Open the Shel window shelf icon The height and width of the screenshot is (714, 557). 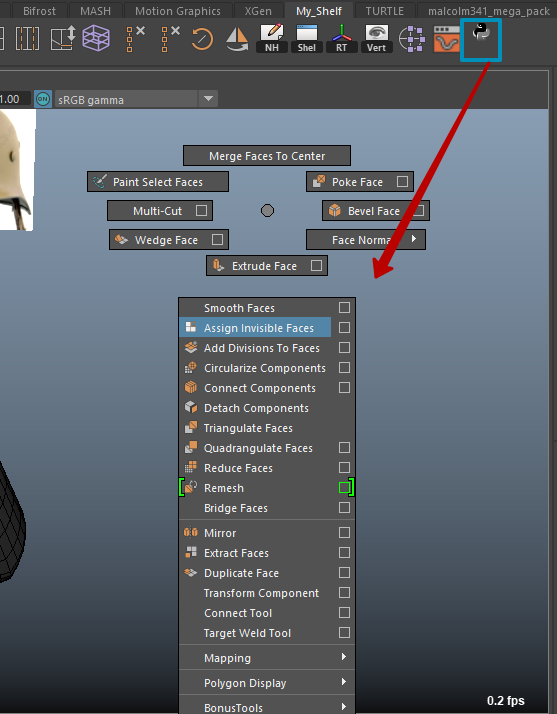307,39
